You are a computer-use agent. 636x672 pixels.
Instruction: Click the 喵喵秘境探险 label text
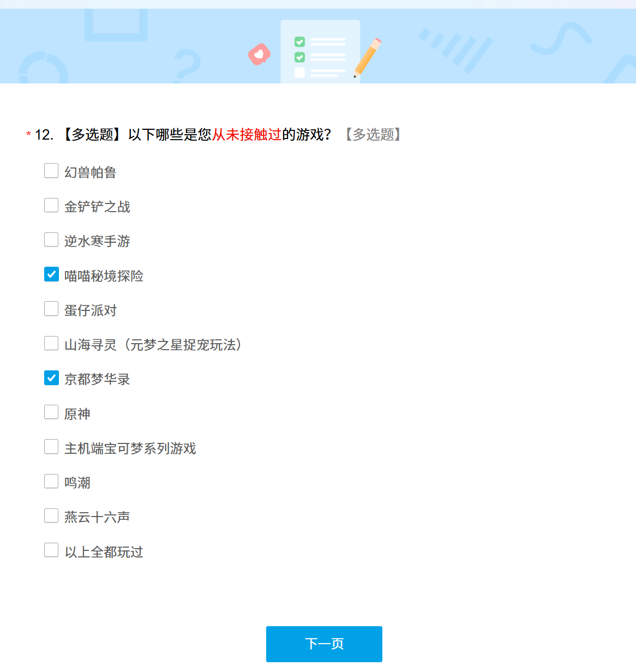pos(104,276)
